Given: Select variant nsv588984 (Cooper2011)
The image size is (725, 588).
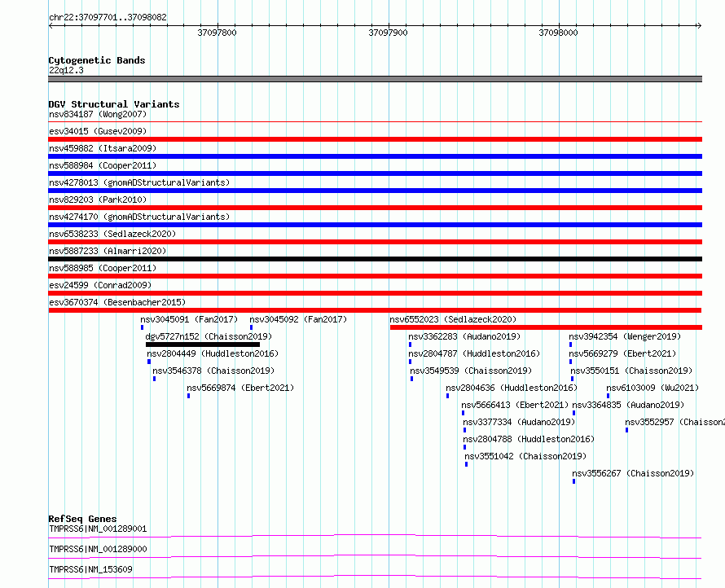Looking at the screenshot, I should pos(103,165).
